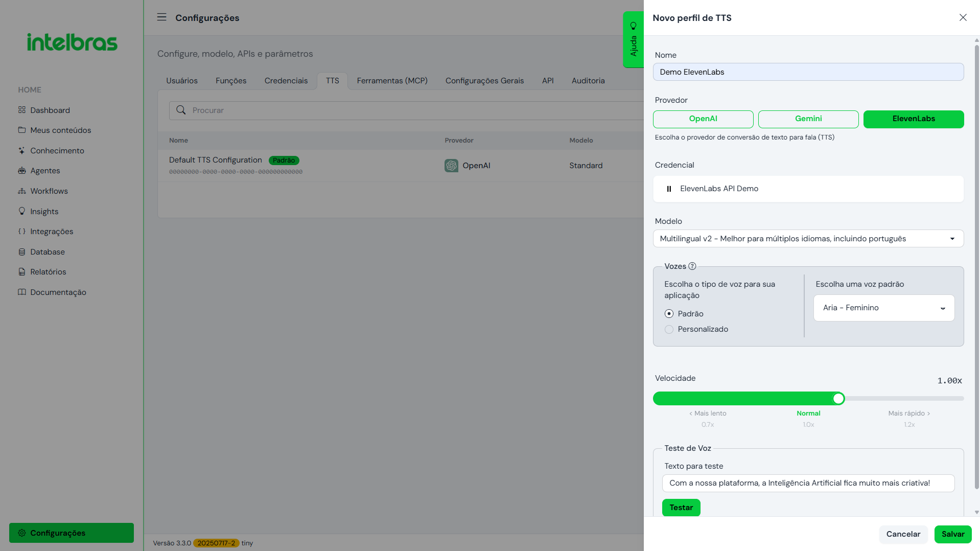The width and height of the screenshot is (980, 551).
Task: Click the Intelbras logo
Action: pyautogui.click(x=72, y=42)
